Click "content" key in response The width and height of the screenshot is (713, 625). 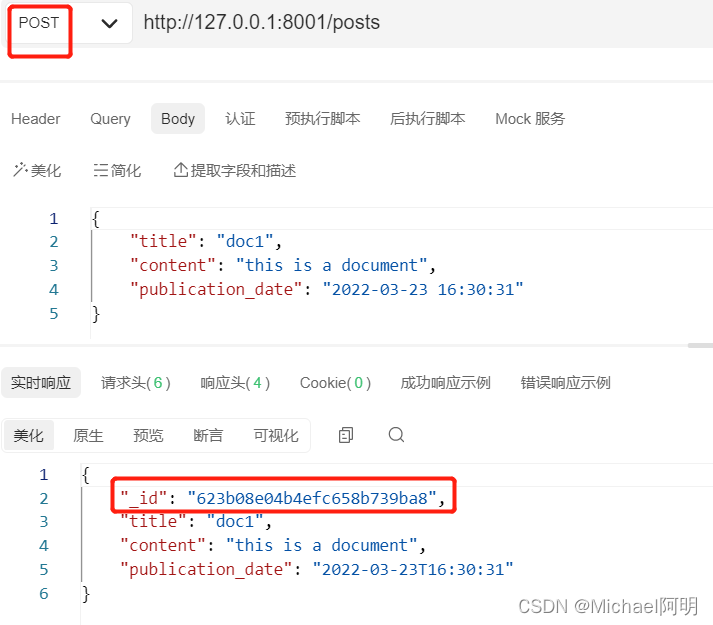coord(163,545)
